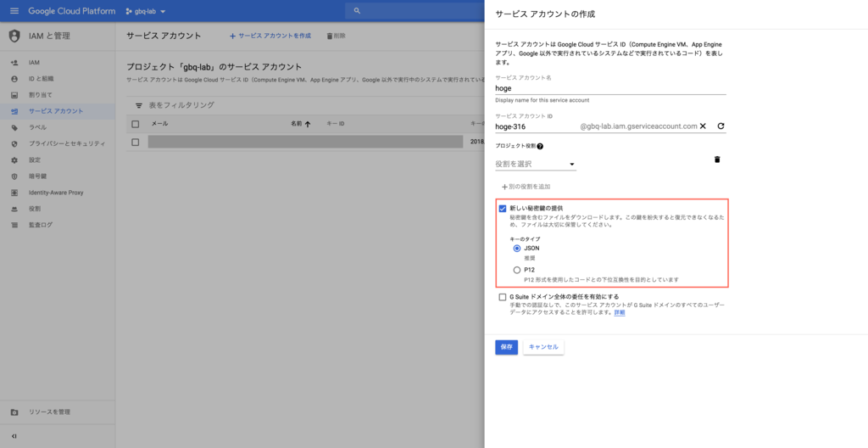Click the search magnifier icon
The image size is (868, 448).
pyautogui.click(x=357, y=11)
